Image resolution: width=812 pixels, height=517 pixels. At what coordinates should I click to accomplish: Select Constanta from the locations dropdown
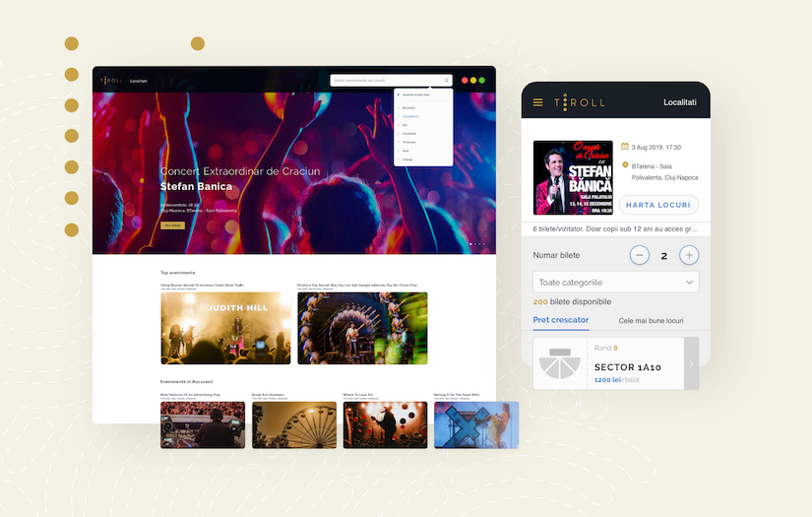click(409, 134)
